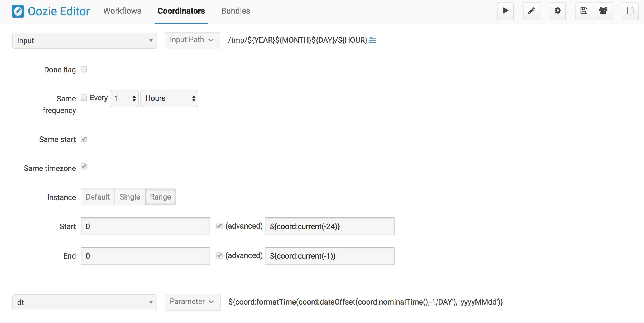
Task: Click the Run/Play coordinator button
Action: coord(506,11)
